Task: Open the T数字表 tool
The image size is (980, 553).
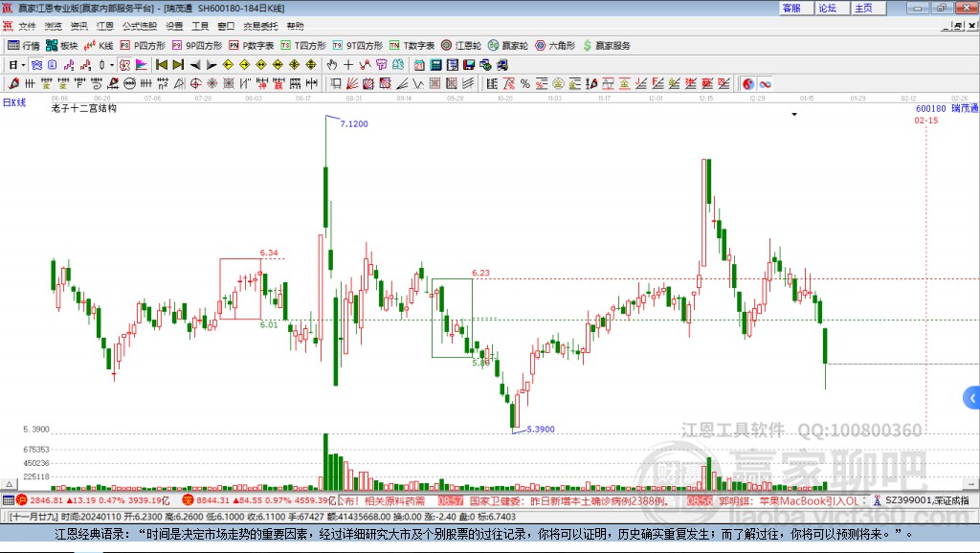Action: click(x=412, y=46)
